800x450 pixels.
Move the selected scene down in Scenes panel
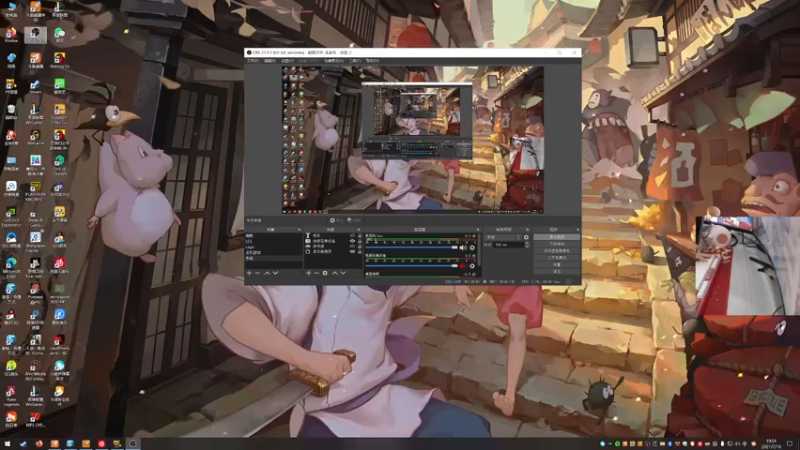276,273
